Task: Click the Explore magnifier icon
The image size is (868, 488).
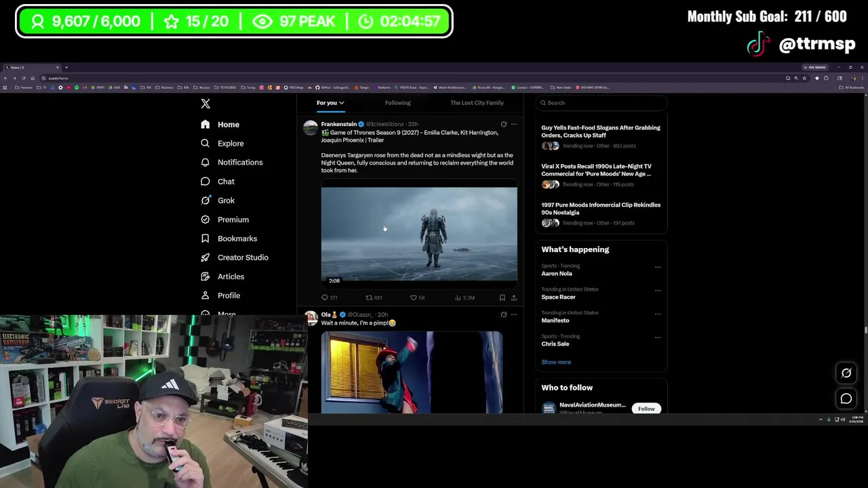Action: click(x=205, y=144)
